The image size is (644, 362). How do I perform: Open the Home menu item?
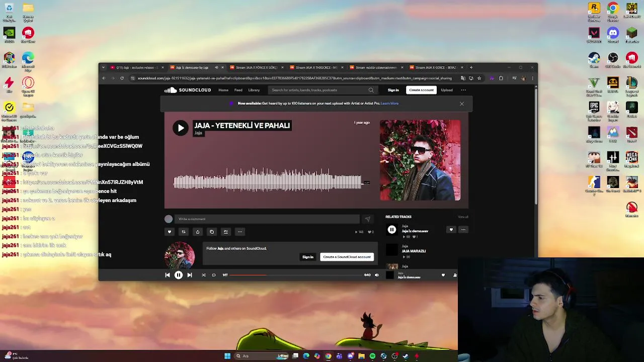pyautogui.click(x=223, y=90)
